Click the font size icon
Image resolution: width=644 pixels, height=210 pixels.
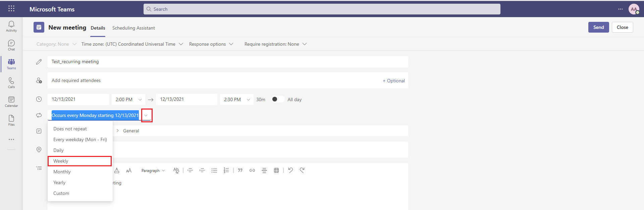(x=129, y=171)
